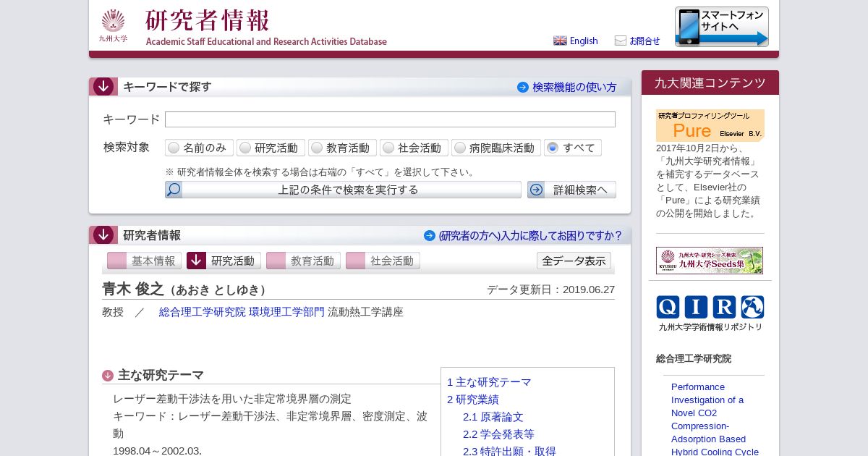Open the 環境理工学部門 department link
Image resolution: width=868 pixels, height=456 pixels.
click(286, 312)
